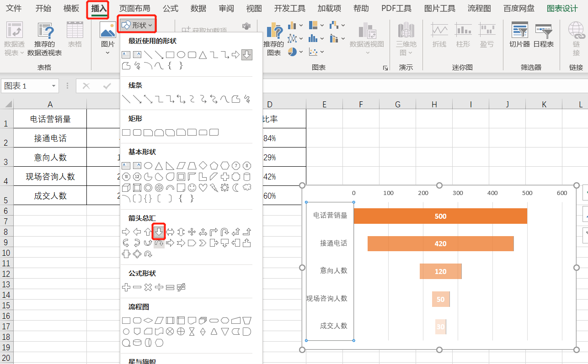
Task: Select the cross basic shape
Action: click(x=225, y=176)
